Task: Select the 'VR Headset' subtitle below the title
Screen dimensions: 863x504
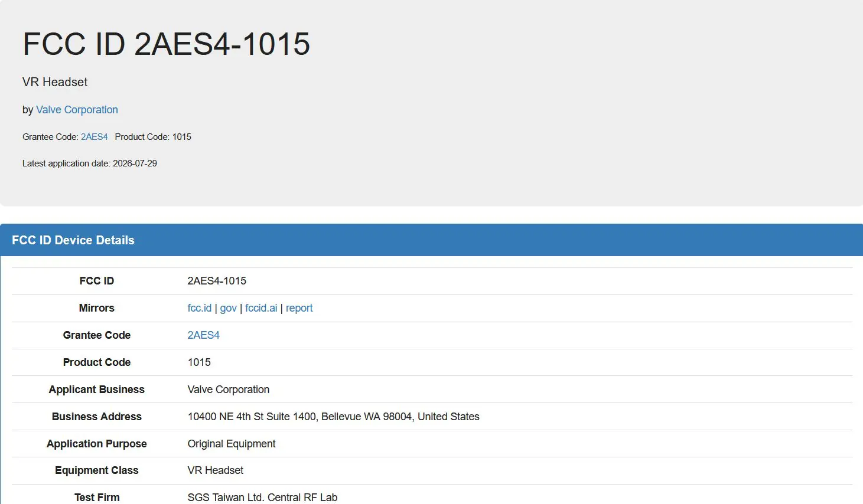Action: point(55,82)
